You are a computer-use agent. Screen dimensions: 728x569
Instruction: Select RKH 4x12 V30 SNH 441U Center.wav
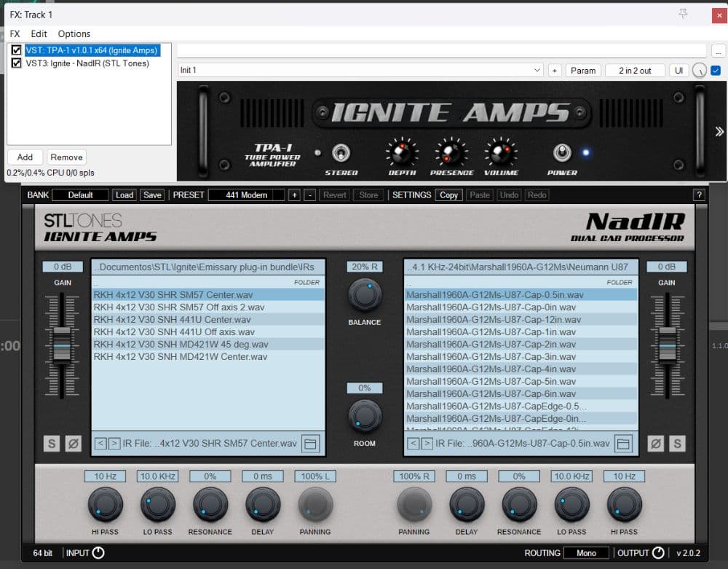208,320
